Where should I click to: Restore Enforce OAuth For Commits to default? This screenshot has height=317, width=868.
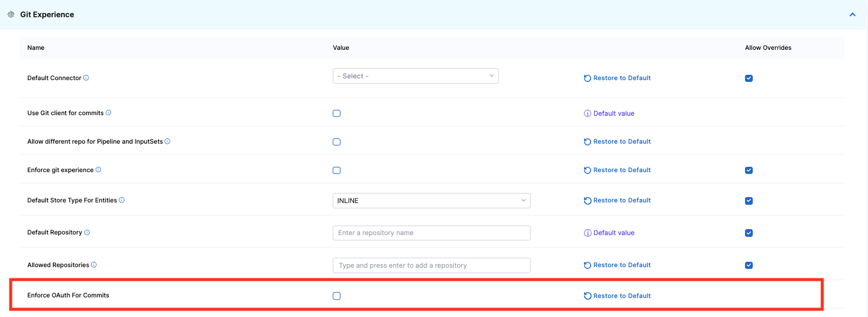(x=617, y=296)
